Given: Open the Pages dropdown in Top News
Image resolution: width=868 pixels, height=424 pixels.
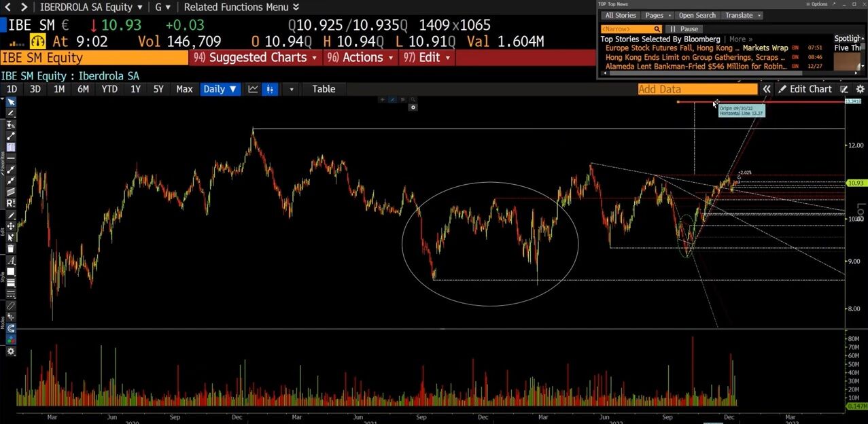Looking at the screenshot, I should tap(658, 15).
